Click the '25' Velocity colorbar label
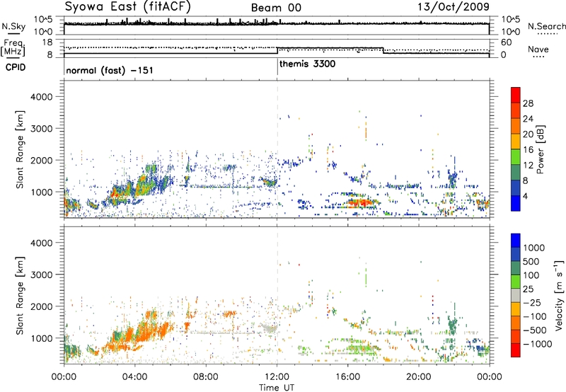566x392 pixels. click(x=528, y=289)
